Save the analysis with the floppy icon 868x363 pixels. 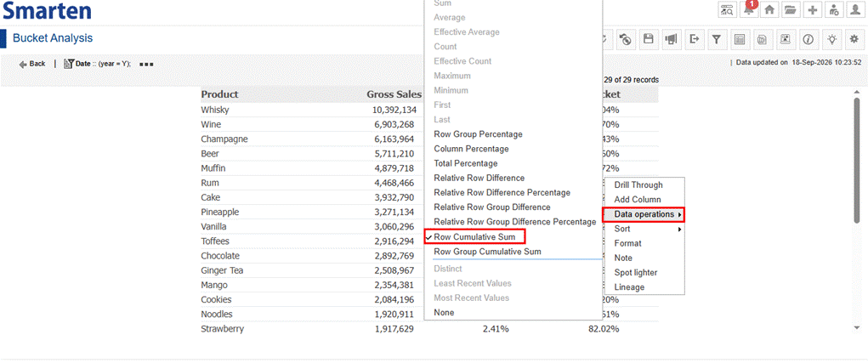tap(649, 39)
